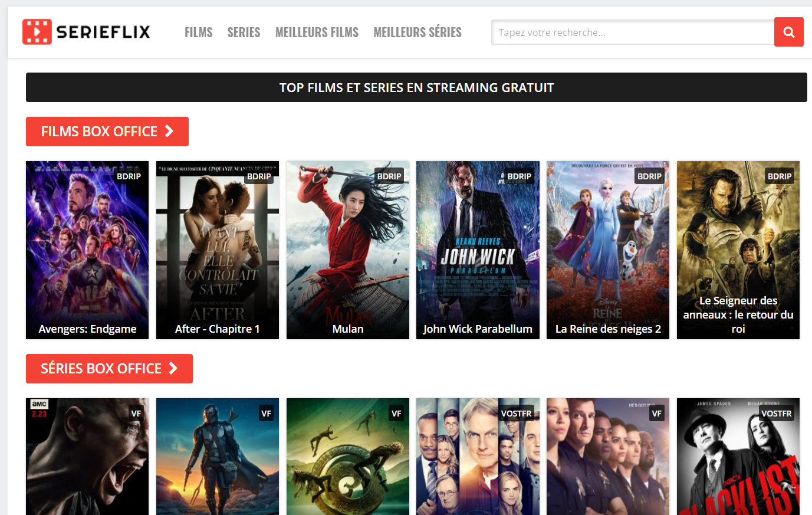The height and width of the screenshot is (515, 812).
Task: Click the 'Mulan' title text
Action: pyautogui.click(x=348, y=329)
